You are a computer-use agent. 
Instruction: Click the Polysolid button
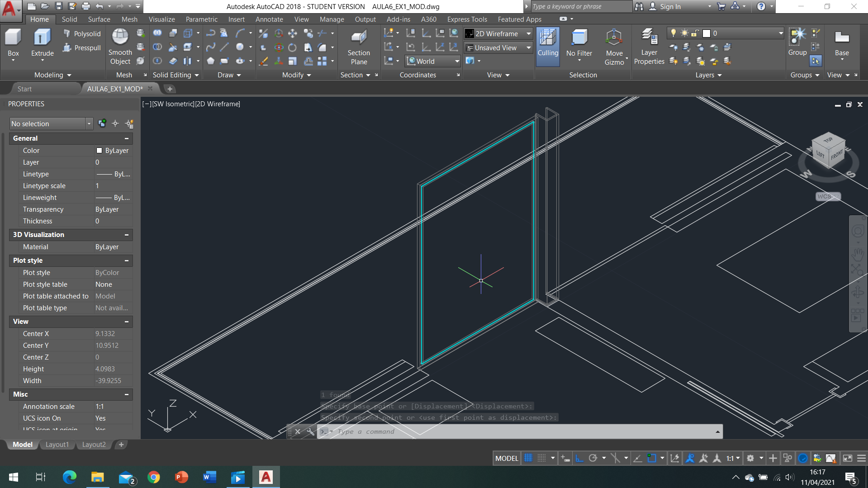point(82,34)
